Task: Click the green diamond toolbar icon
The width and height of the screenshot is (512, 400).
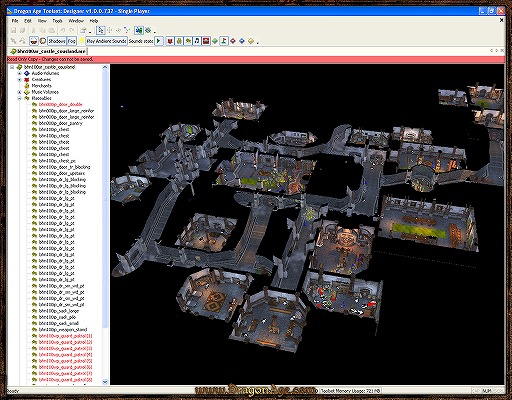Action: [x=215, y=41]
